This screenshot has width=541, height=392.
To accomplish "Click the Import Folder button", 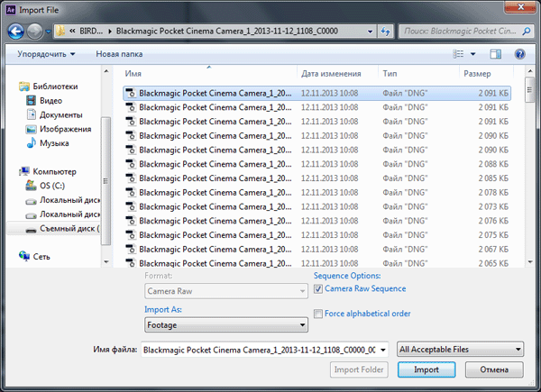I will click(x=359, y=369).
